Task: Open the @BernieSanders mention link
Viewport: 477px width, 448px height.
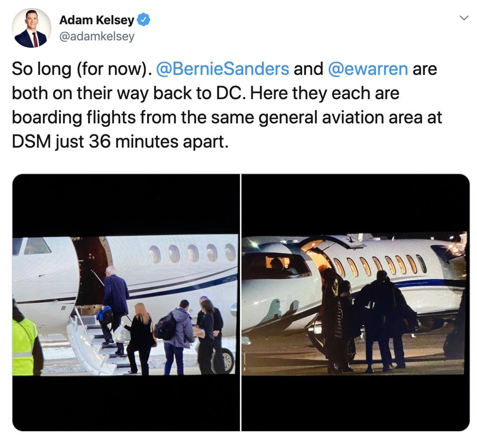Action: click(222, 69)
